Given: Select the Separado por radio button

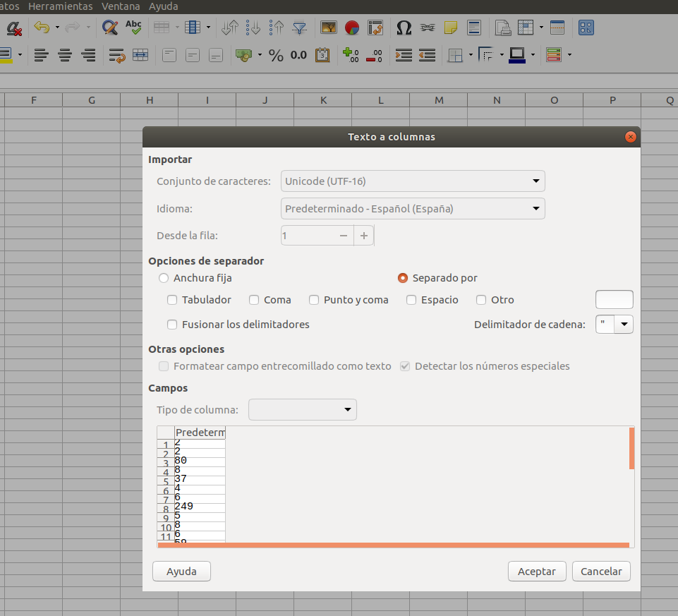Looking at the screenshot, I should pyautogui.click(x=403, y=278).
